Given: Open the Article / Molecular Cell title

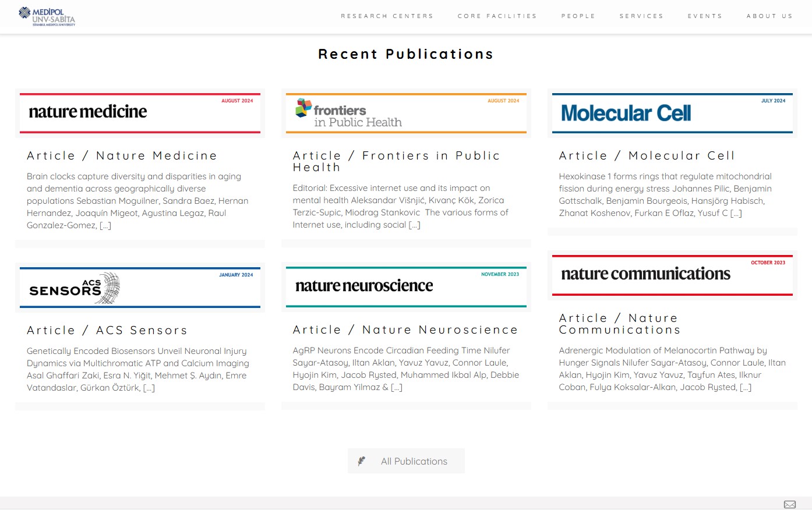Looking at the screenshot, I should point(647,155).
